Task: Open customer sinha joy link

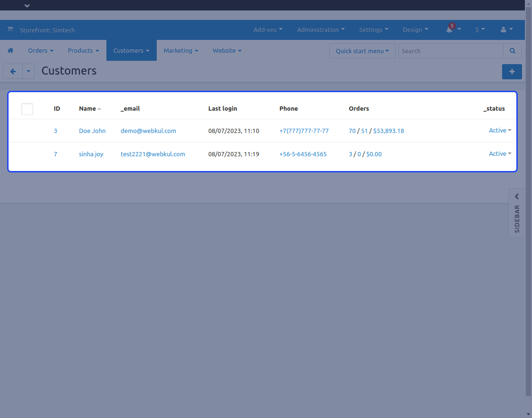Action: pos(91,154)
